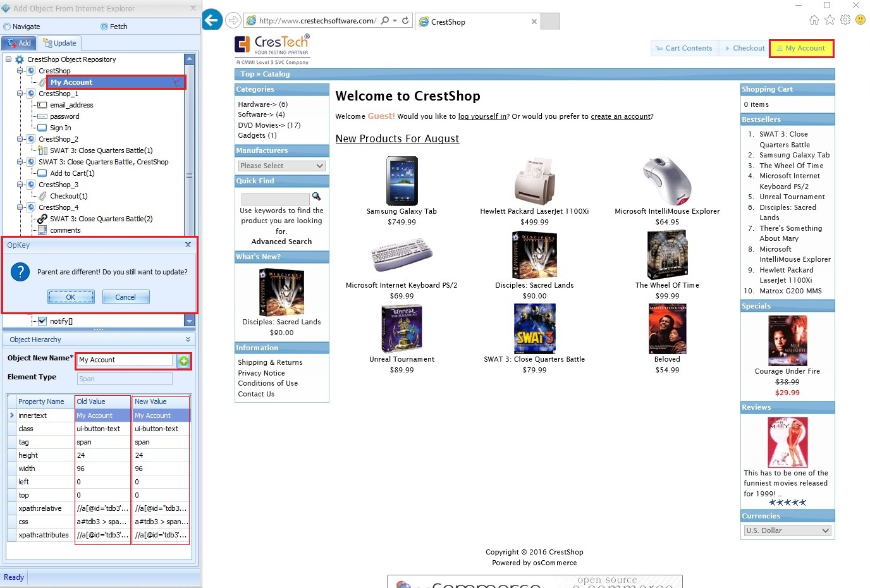Click the Quick Find search magnifier icon
Image resolution: width=870 pixels, height=588 pixels.
click(x=316, y=197)
